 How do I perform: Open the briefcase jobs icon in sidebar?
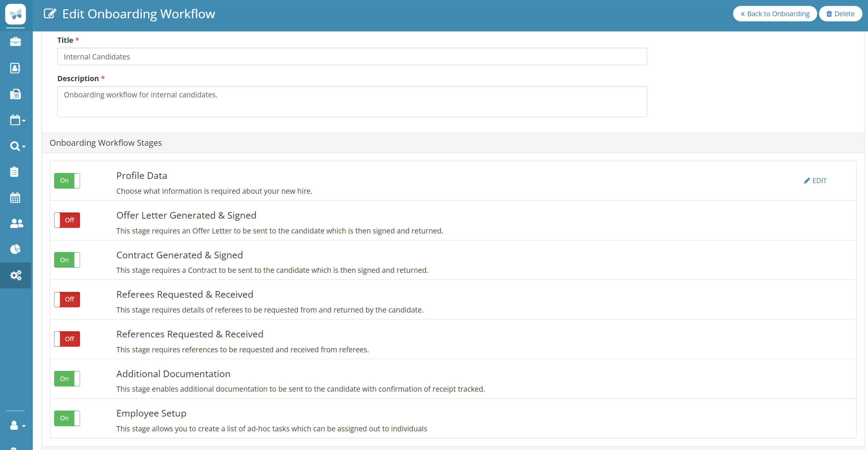click(x=16, y=42)
